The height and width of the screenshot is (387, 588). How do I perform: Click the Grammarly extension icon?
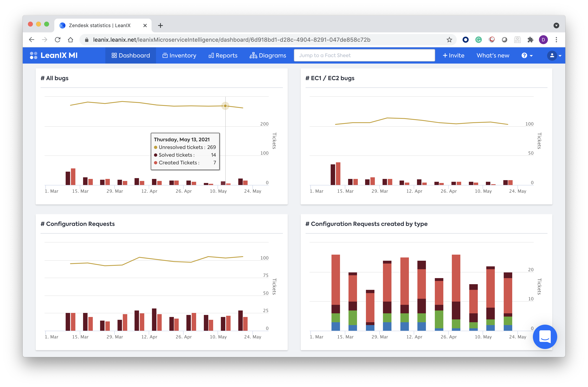coord(478,40)
